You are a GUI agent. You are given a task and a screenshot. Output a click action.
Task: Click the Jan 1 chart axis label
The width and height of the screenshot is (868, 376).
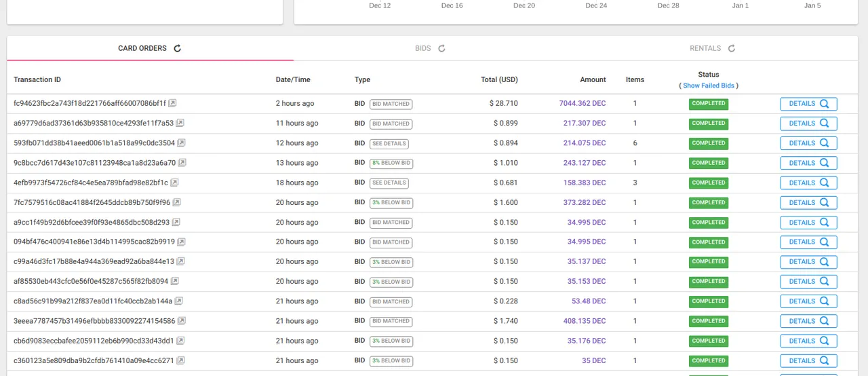click(741, 5)
